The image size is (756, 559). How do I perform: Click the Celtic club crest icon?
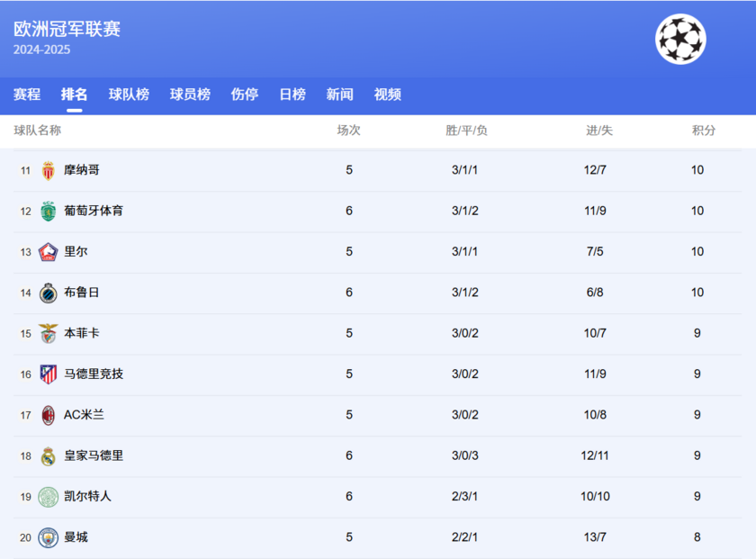(x=49, y=496)
